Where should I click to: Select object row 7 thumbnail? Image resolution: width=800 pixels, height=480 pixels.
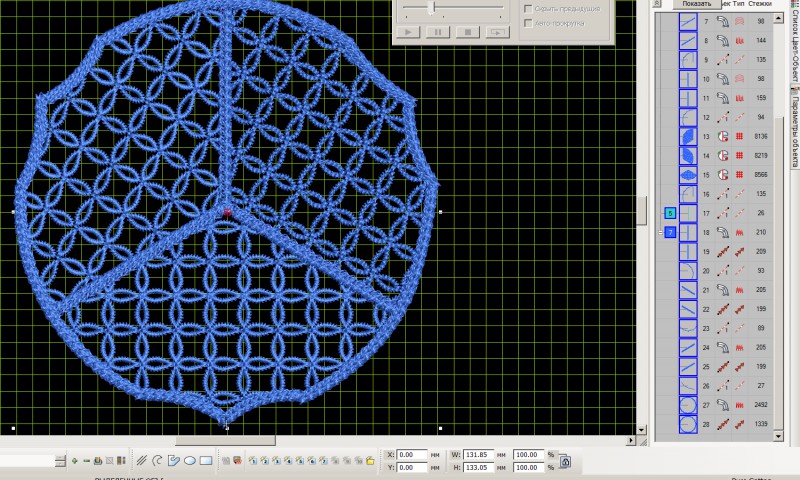tap(688, 21)
